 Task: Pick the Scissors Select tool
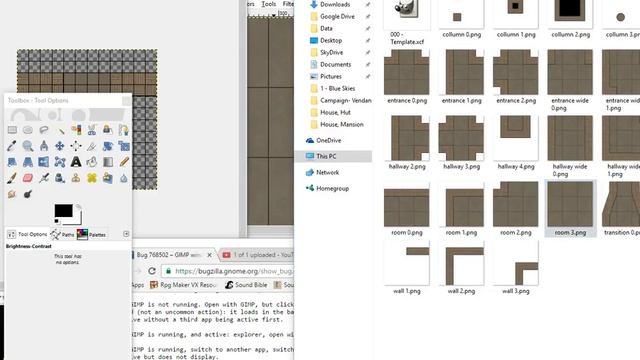tap(92, 130)
